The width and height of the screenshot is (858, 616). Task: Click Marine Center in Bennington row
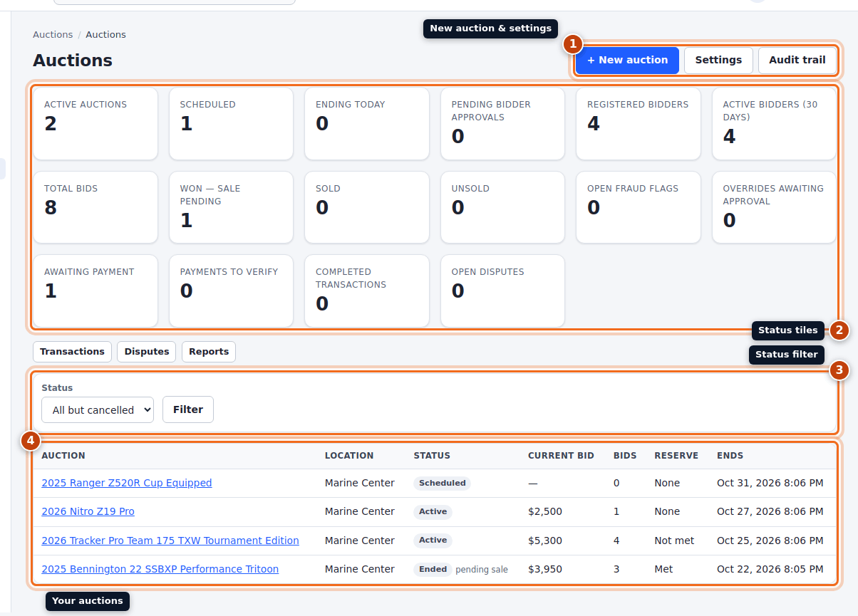(x=360, y=569)
